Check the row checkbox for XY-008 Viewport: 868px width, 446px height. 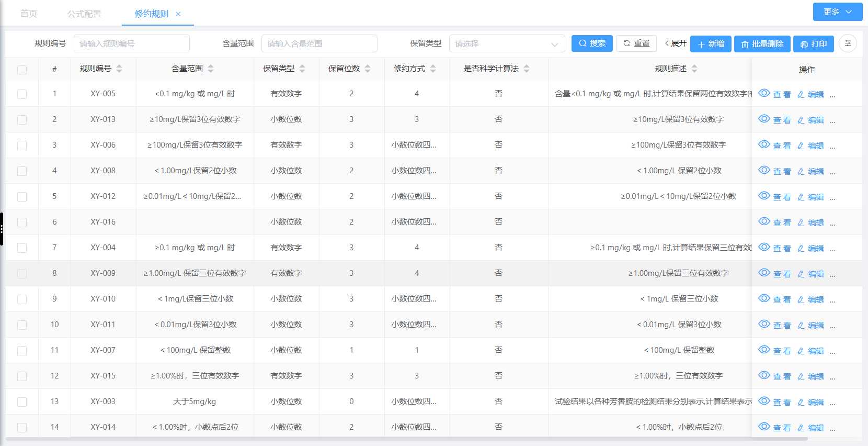tap(22, 171)
